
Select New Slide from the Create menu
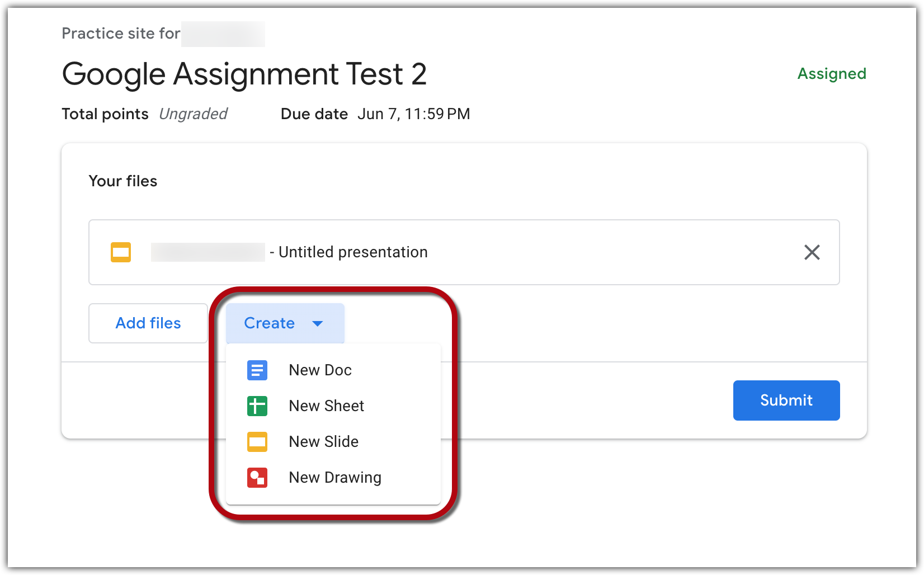[x=323, y=441]
